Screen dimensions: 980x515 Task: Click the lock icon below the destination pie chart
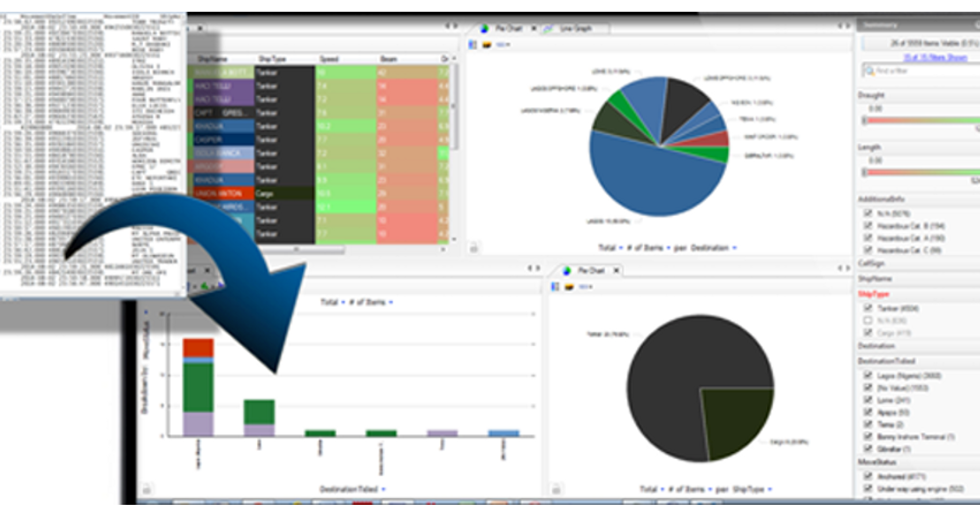[x=474, y=248]
